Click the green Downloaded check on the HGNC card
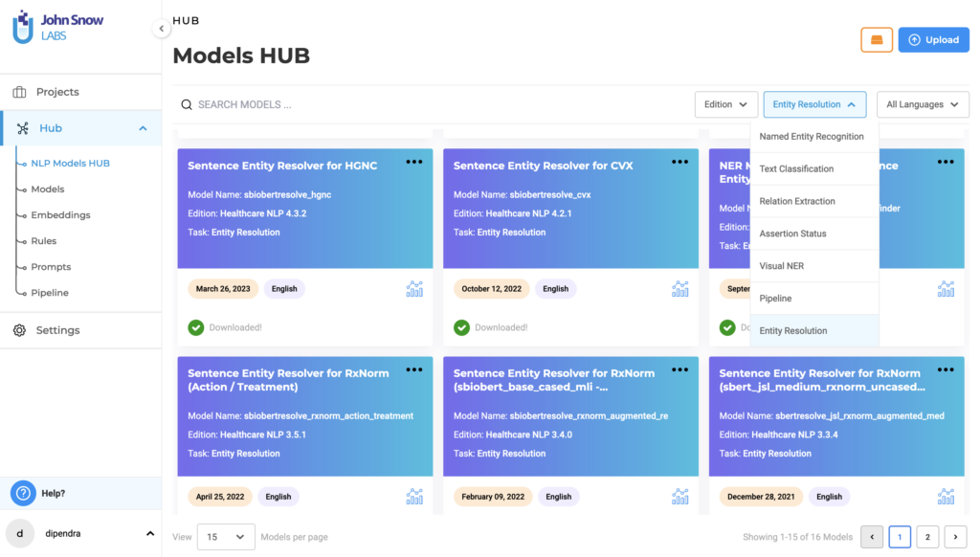 (195, 326)
